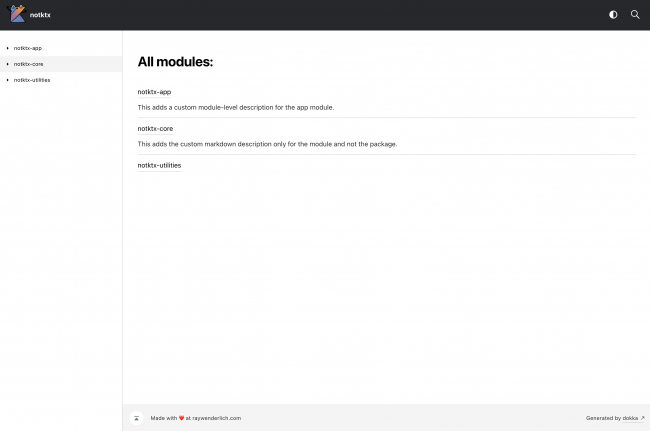Viewport: 650px width, 431px height.
Task: Expand the notktx-utilities tree arrow
Action: point(7,80)
